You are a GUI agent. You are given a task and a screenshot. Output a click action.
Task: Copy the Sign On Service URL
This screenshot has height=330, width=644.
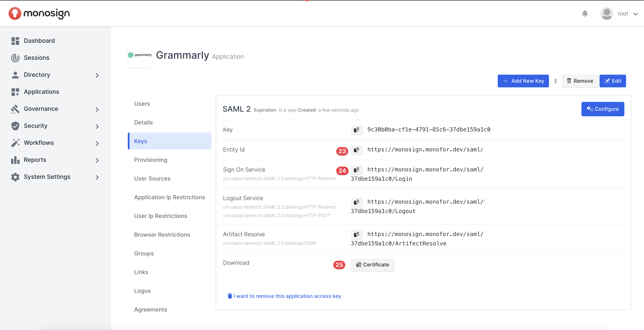tap(356, 169)
